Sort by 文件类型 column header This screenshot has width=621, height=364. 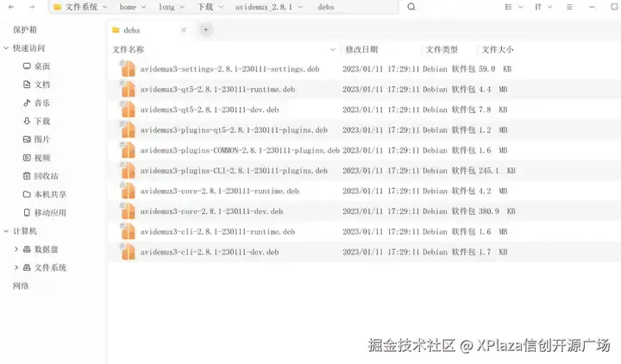tap(442, 49)
